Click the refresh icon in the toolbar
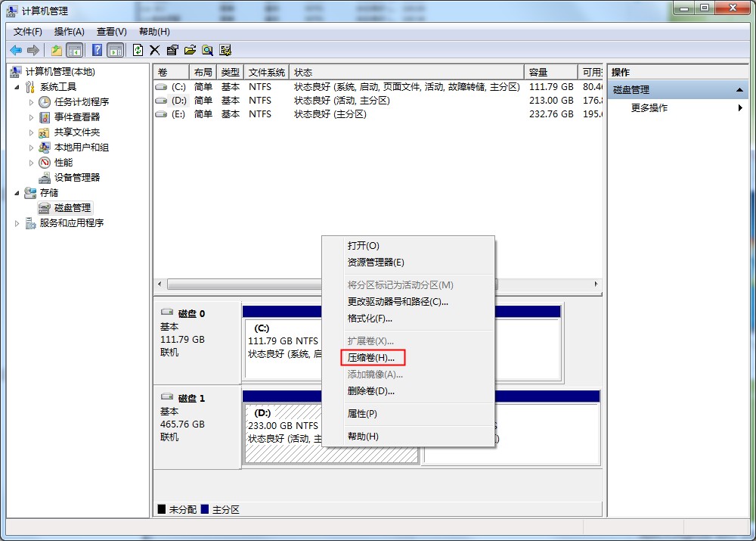 [x=138, y=50]
